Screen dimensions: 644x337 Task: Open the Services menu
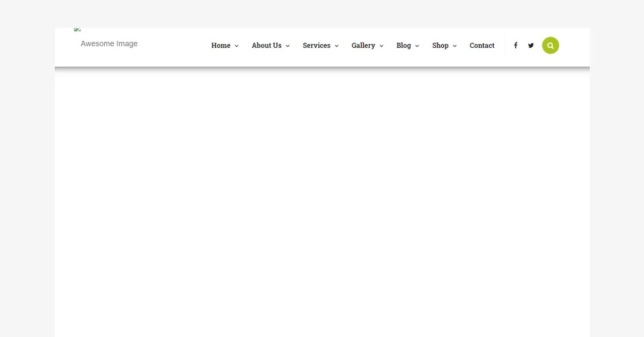[x=317, y=46]
